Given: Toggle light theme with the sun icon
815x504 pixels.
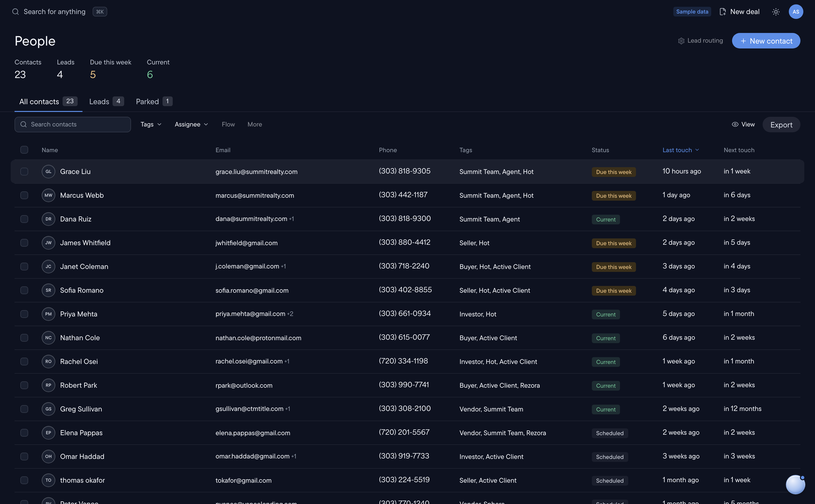Looking at the screenshot, I should coord(776,12).
